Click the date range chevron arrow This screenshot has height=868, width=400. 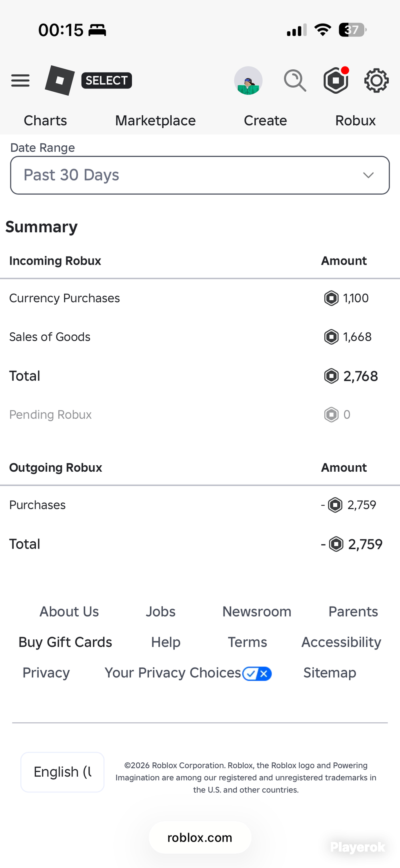coord(368,175)
